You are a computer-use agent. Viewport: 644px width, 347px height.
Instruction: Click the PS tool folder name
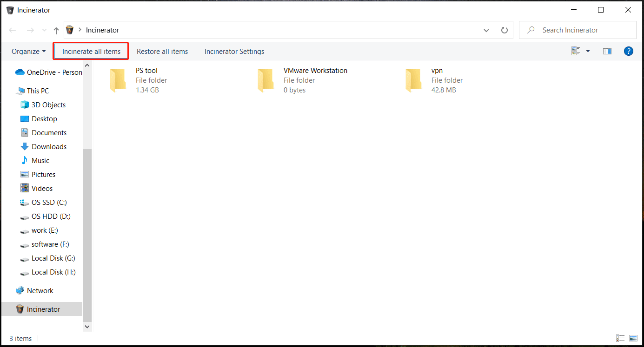[146, 71]
